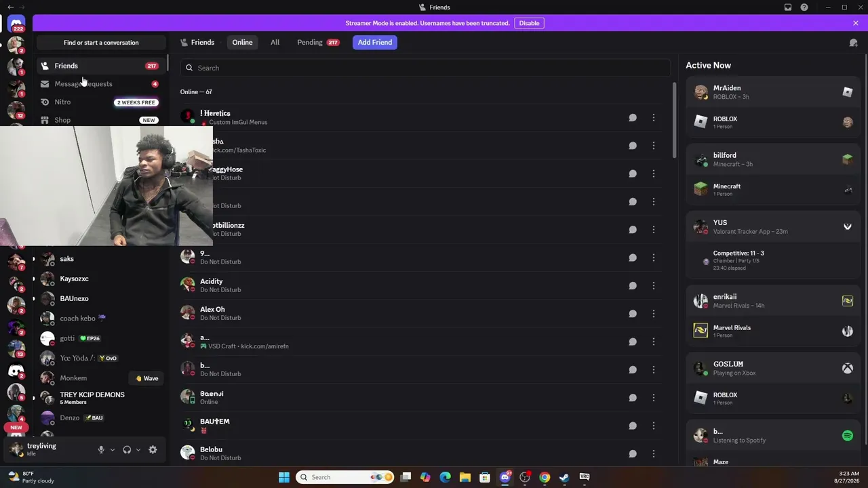Toggle microphone mute
868x488 pixels.
click(x=101, y=449)
